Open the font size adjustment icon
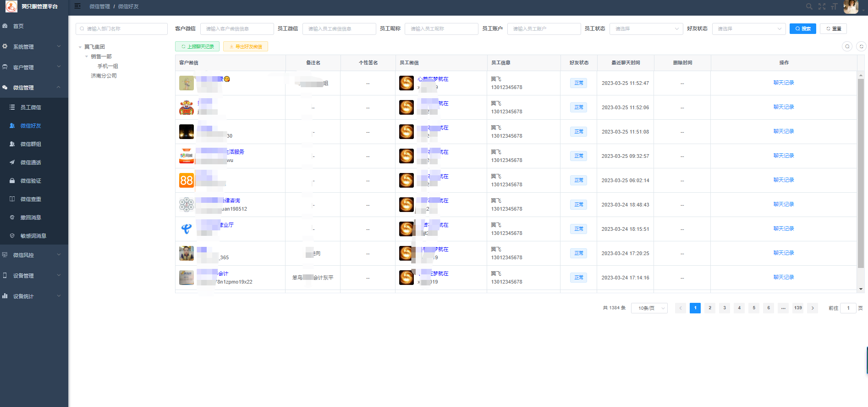Image resolution: width=868 pixels, height=407 pixels. point(834,6)
